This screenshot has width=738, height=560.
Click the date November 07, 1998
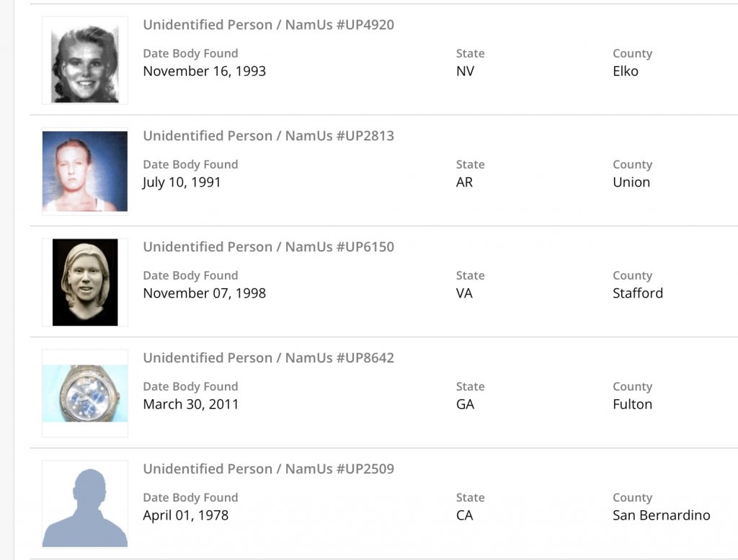coord(204,293)
